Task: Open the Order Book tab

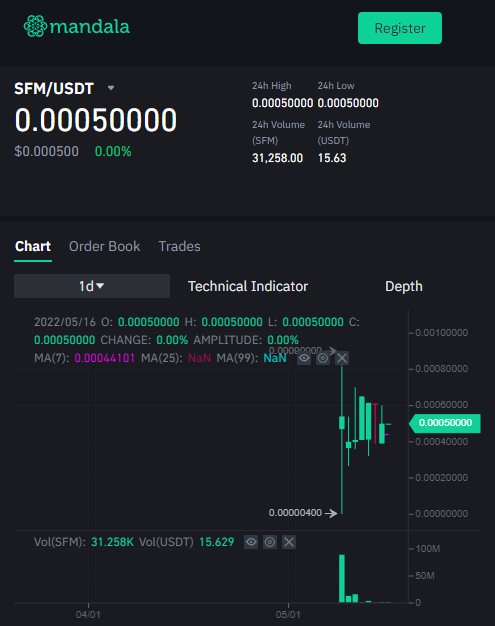Action: (105, 246)
